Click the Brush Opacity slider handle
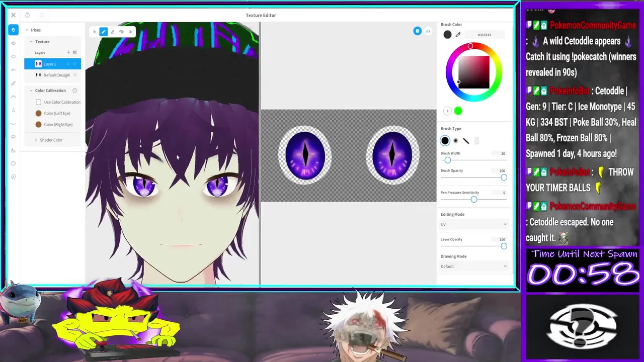This screenshot has height=362, width=644. (504, 177)
